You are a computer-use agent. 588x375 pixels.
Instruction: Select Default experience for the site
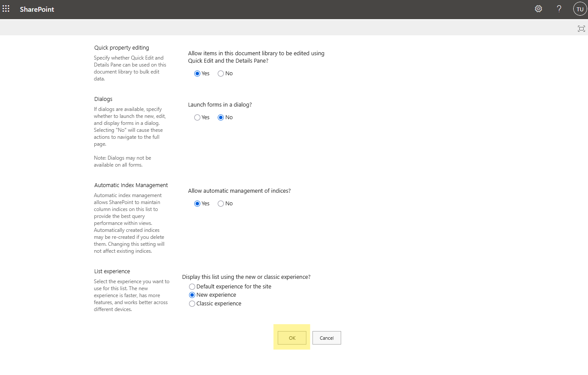click(192, 286)
